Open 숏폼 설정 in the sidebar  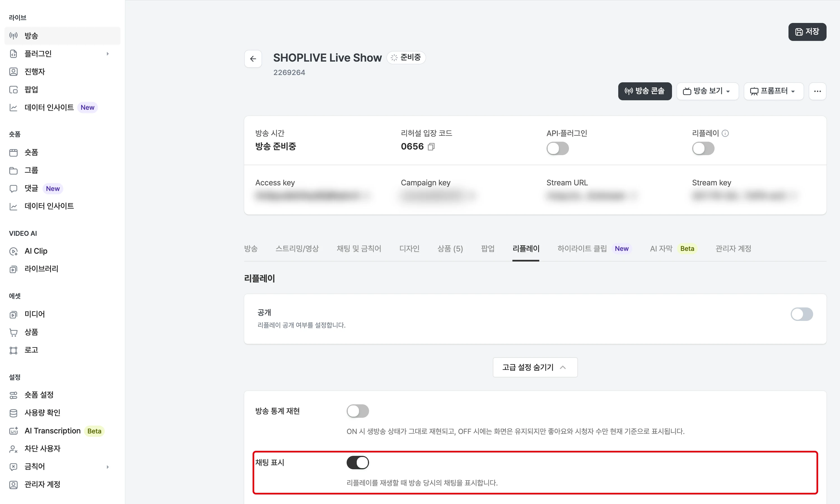[x=62, y=395]
